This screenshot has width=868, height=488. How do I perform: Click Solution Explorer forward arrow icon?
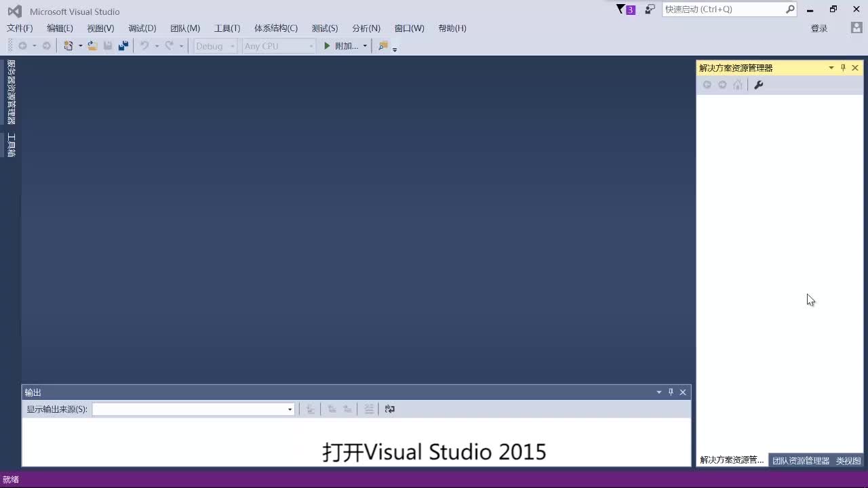click(722, 85)
